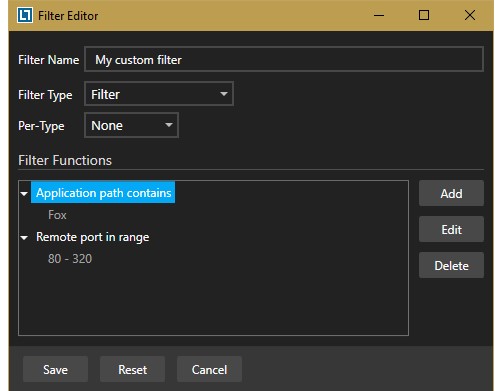This screenshot has width=495, height=391.
Task: Focus the Filter Name text field
Action: click(x=284, y=59)
